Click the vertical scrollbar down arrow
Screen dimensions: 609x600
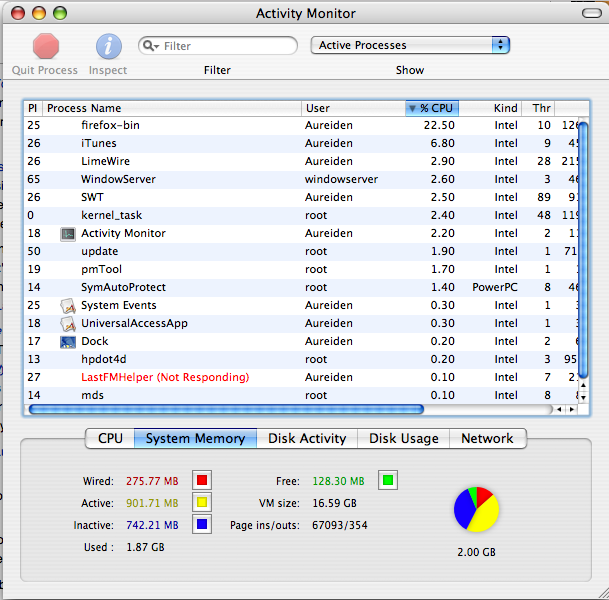[x=583, y=398]
